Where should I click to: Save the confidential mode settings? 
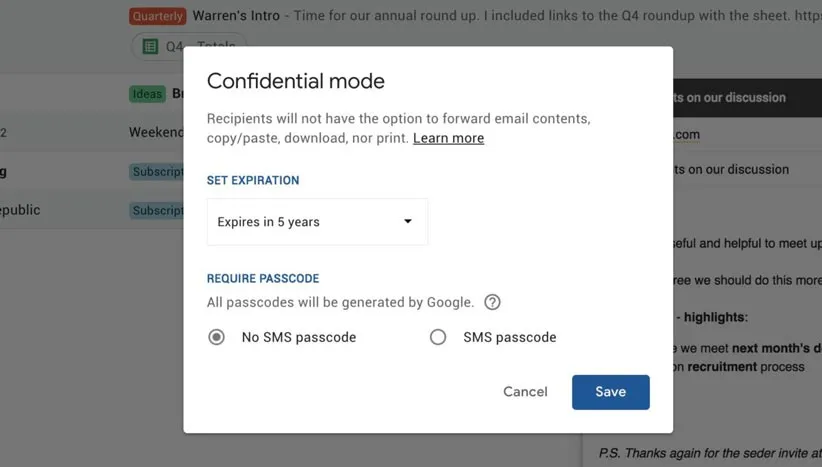pyautogui.click(x=610, y=392)
